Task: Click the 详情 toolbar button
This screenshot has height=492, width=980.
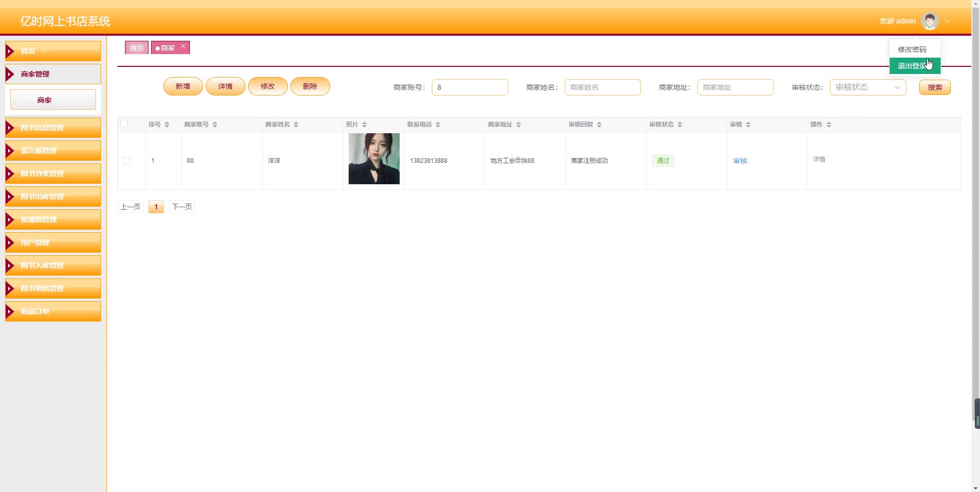Action: tap(225, 86)
